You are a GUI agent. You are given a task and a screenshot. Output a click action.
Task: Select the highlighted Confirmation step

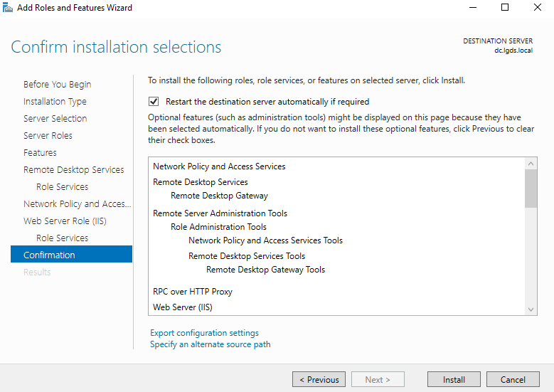coord(49,255)
